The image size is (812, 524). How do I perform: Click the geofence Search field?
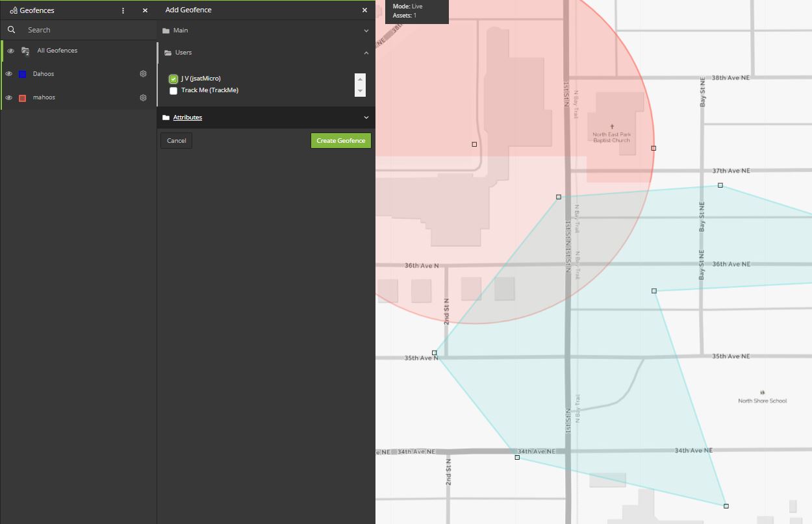[78, 29]
